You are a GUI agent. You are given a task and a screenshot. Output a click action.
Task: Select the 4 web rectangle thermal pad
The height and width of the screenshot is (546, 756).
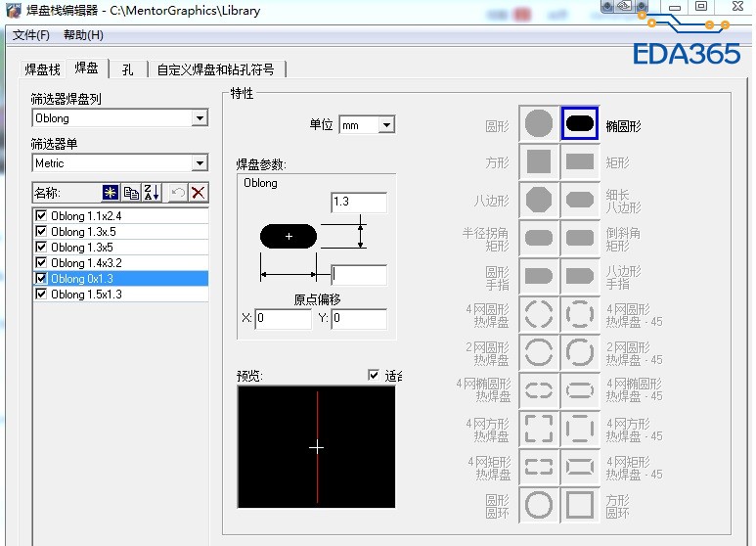coord(539,467)
